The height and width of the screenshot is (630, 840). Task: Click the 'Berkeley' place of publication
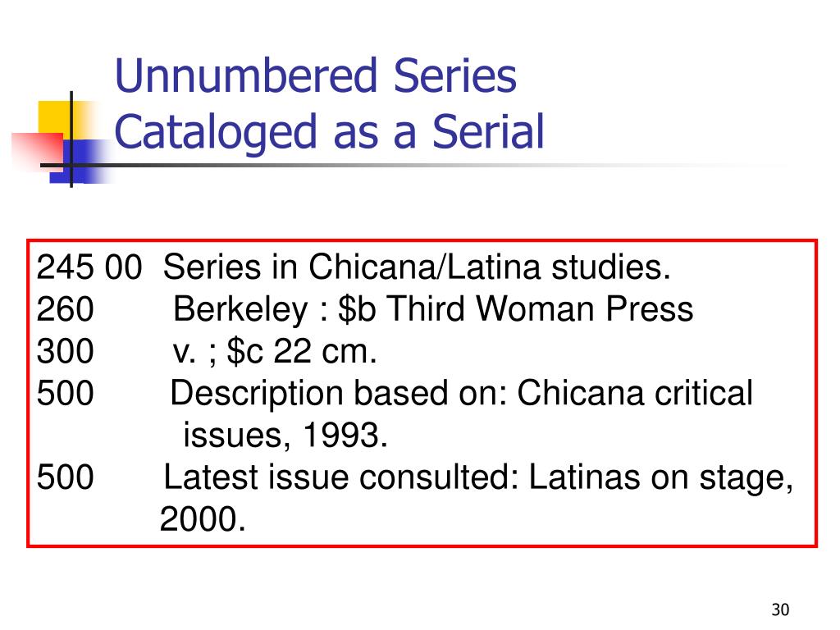(240, 310)
